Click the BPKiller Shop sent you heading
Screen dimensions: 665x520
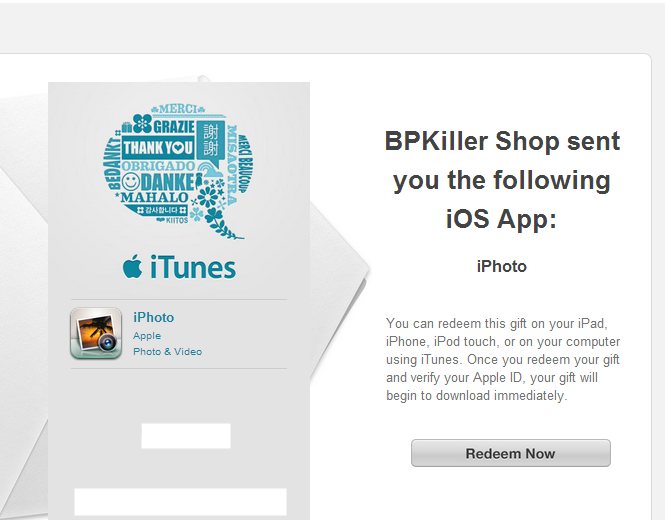point(502,180)
